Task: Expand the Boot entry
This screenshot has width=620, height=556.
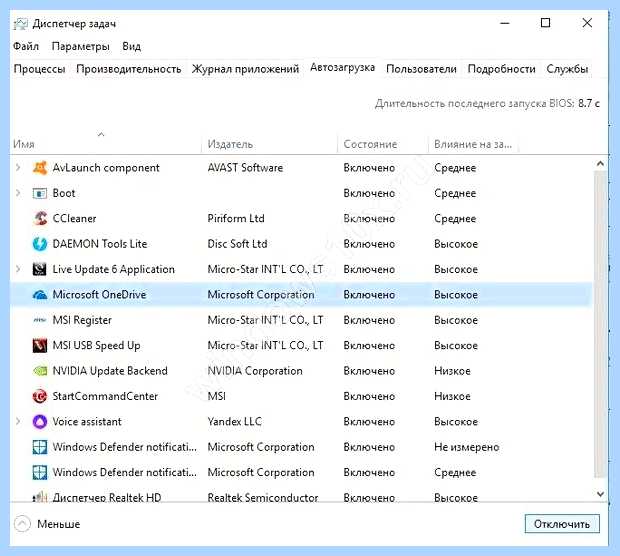Action: tap(18, 193)
